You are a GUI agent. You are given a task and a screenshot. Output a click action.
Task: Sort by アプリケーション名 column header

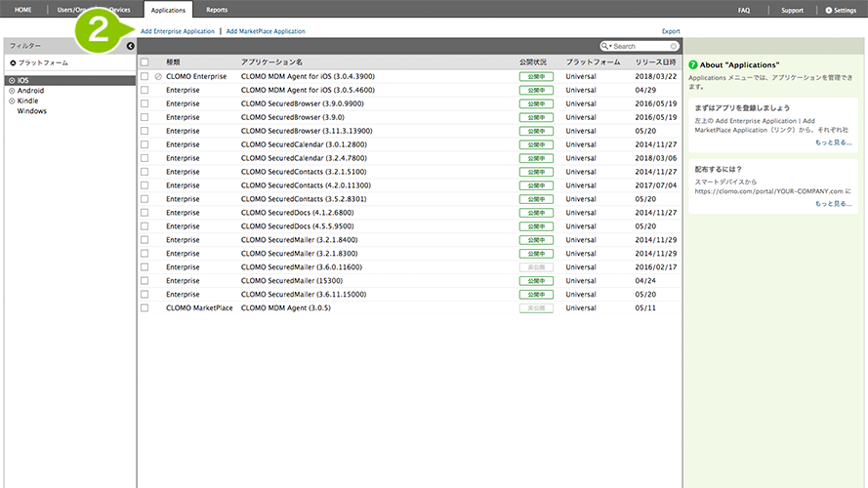[271, 61]
